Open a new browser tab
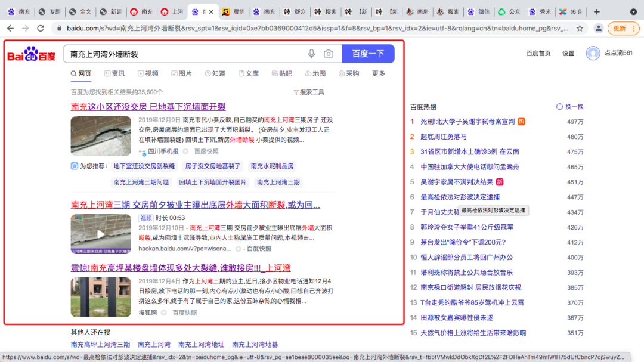Image resolution: width=644 pixels, height=362 pixels. click(x=597, y=12)
